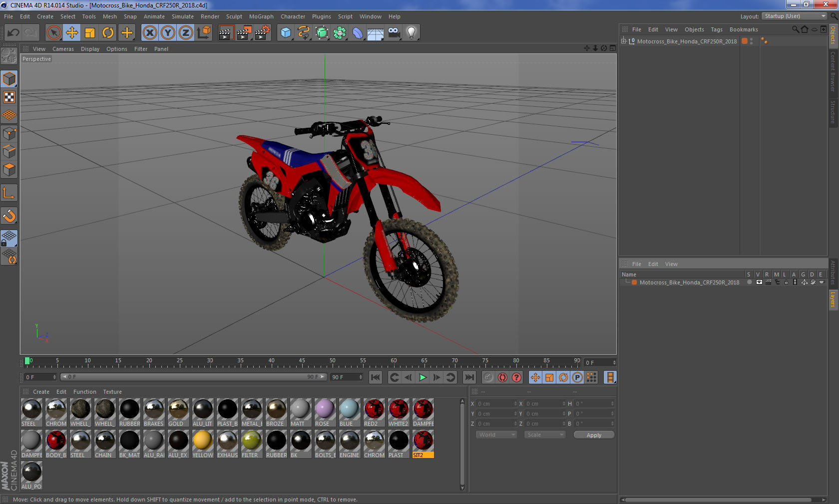Viewport: 839px width, 504px height.
Task: Enable Polygons mode in left toolbar
Action: click(x=9, y=170)
